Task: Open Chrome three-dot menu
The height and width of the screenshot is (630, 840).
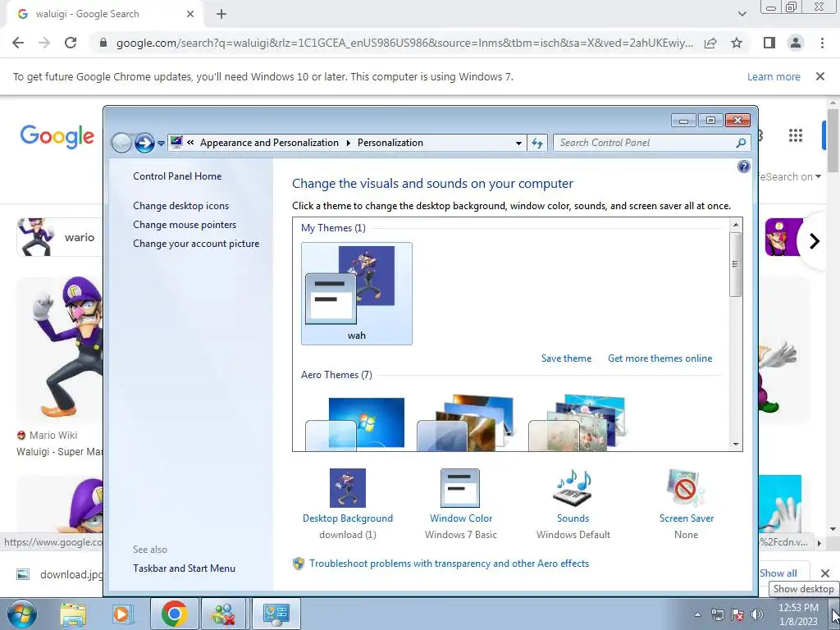Action: [822, 43]
